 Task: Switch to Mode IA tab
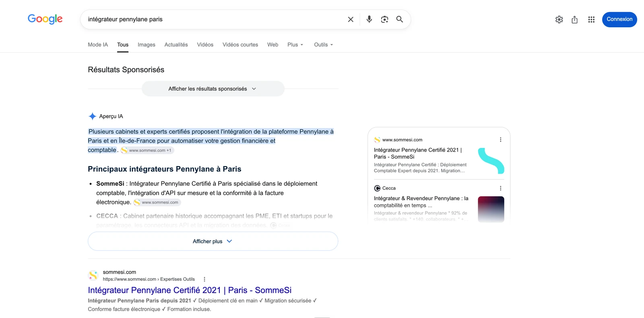[x=98, y=45]
